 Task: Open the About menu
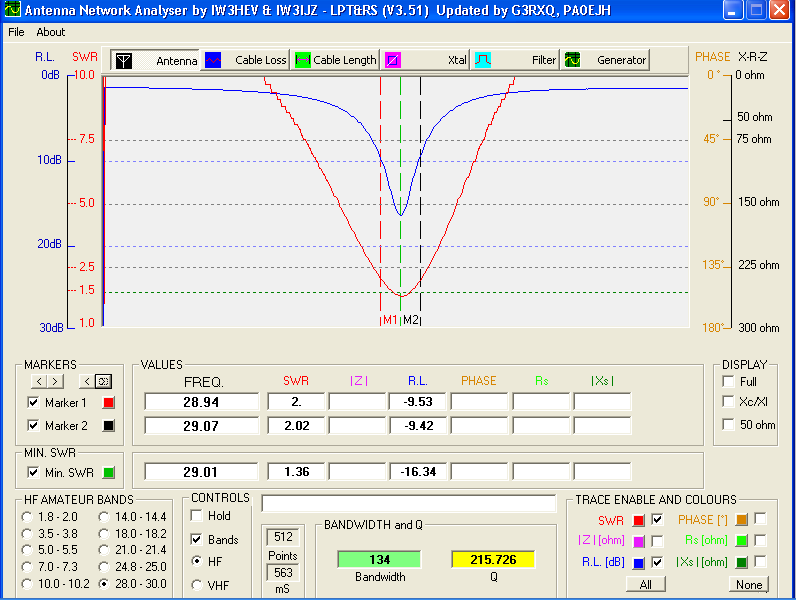[51, 32]
